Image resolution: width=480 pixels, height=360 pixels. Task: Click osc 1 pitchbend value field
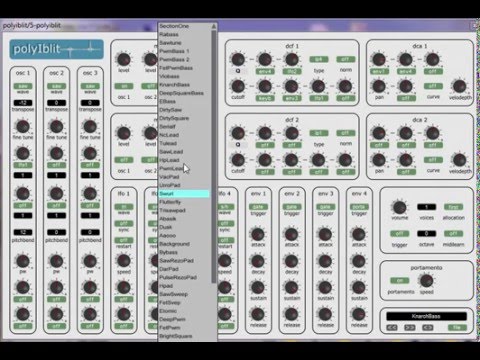[23, 232]
